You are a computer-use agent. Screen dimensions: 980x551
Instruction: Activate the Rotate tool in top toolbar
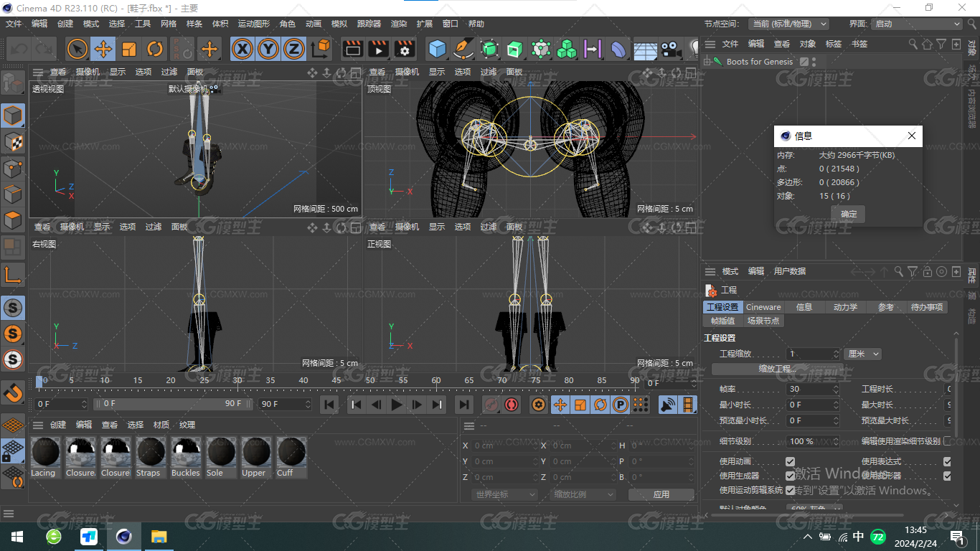[x=155, y=49]
